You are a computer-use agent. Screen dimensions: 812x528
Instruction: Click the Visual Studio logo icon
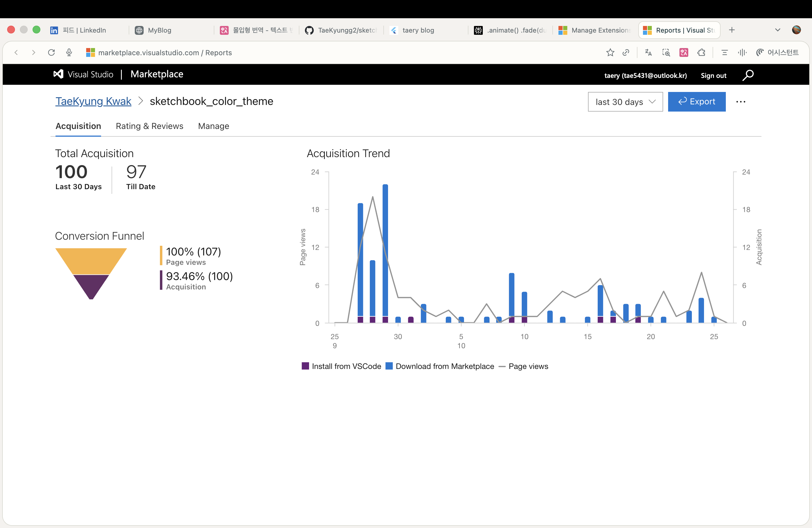coord(58,74)
